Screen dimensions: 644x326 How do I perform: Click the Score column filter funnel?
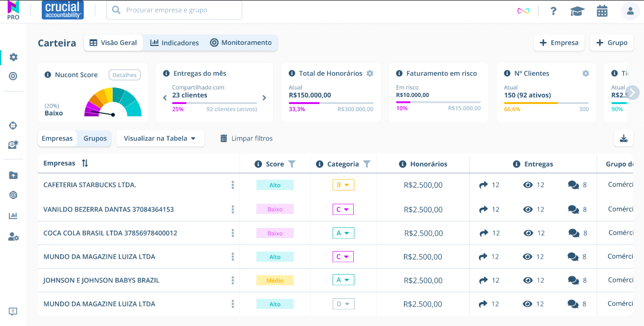tap(291, 164)
